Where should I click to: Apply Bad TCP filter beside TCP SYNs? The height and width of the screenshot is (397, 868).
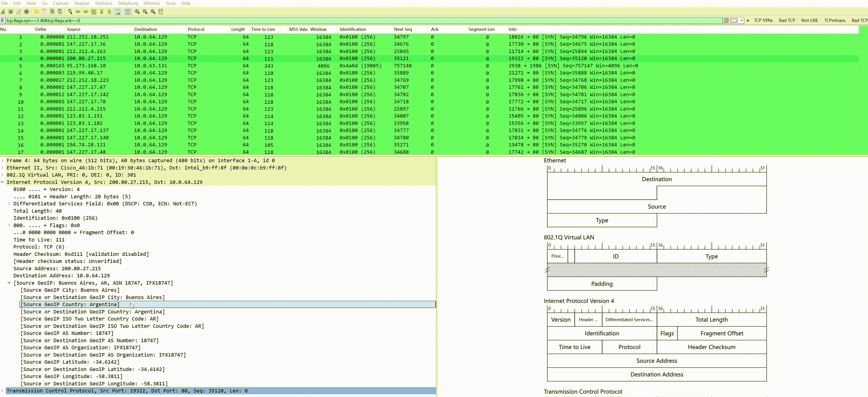pos(787,21)
